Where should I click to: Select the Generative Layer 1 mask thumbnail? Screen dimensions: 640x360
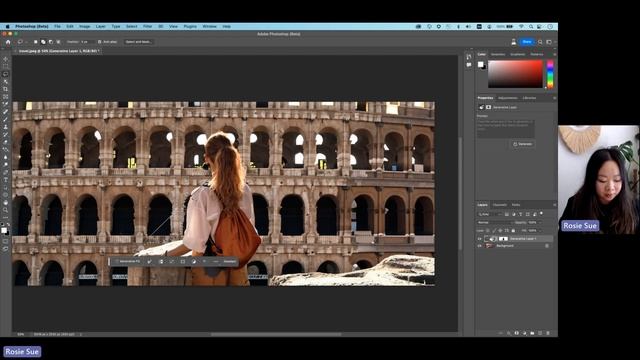[503, 238]
